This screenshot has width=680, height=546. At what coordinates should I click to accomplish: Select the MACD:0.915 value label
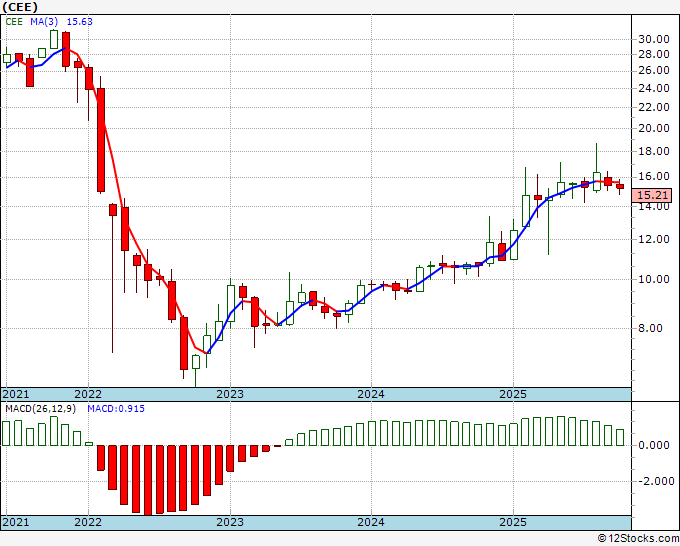[x=116, y=409]
